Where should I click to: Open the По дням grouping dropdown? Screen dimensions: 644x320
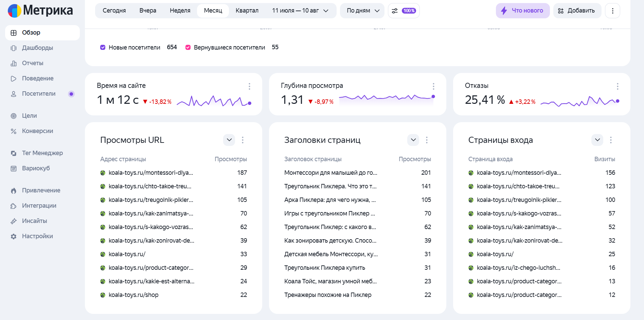click(x=362, y=11)
